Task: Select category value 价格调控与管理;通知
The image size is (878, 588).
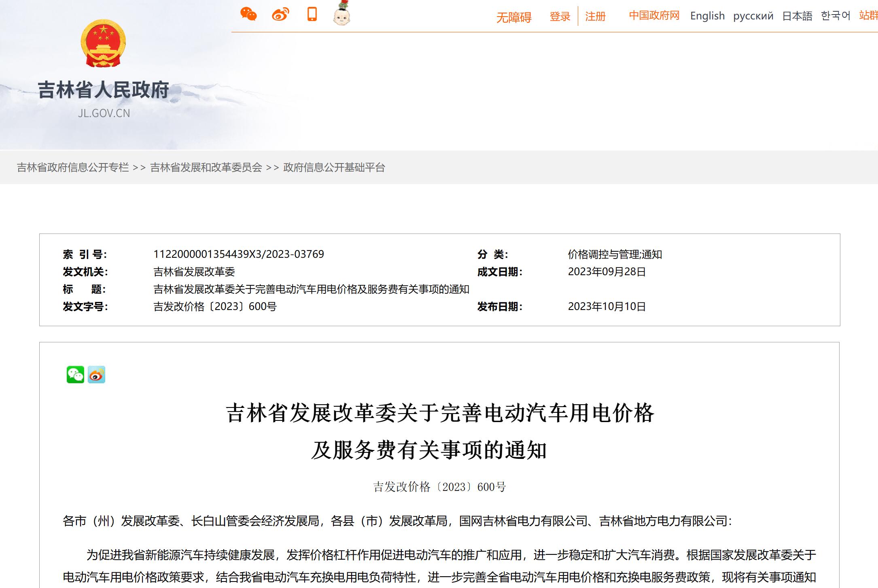Action: pos(615,254)
